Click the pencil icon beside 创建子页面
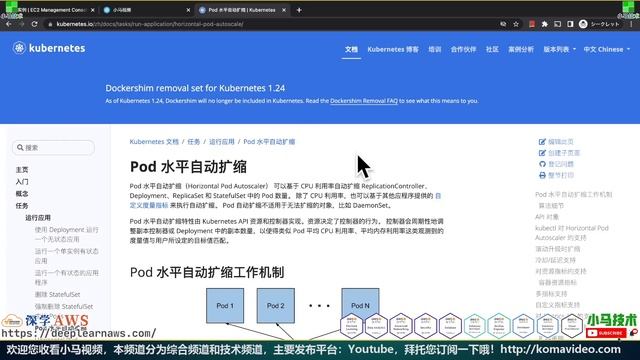The height and width of the screenshot is (360, 640). (542, 153)
